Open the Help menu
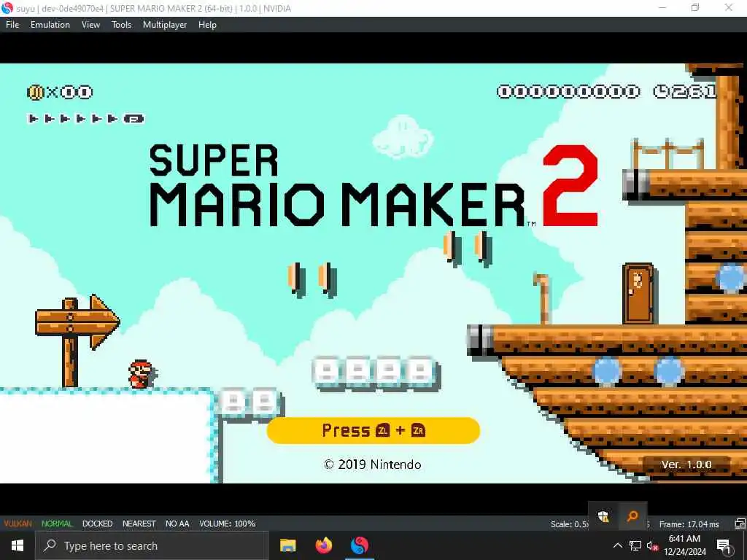 coord(207,25)
